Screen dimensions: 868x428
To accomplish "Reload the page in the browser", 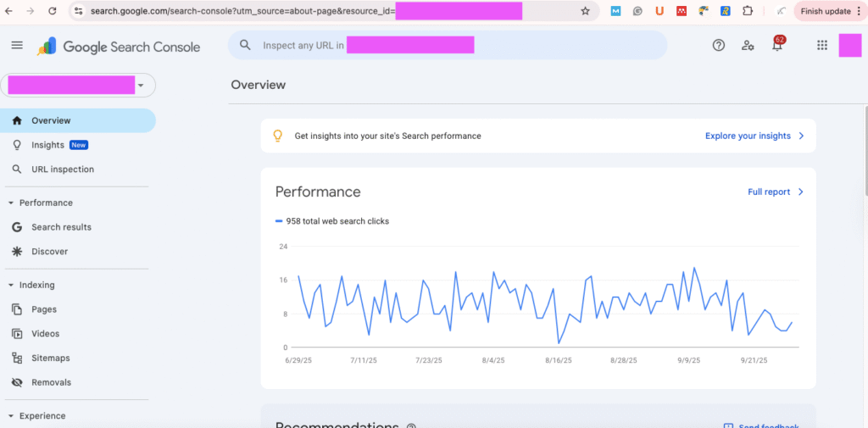I will [53, 11].
